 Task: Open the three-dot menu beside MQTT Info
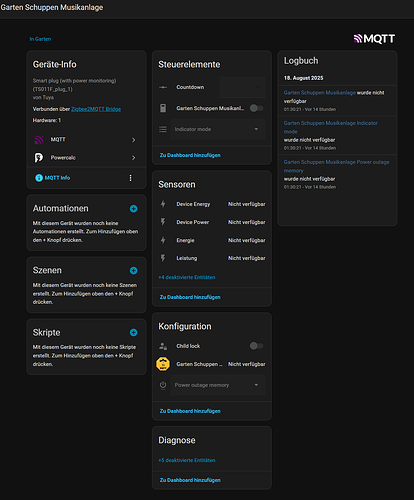130,178
